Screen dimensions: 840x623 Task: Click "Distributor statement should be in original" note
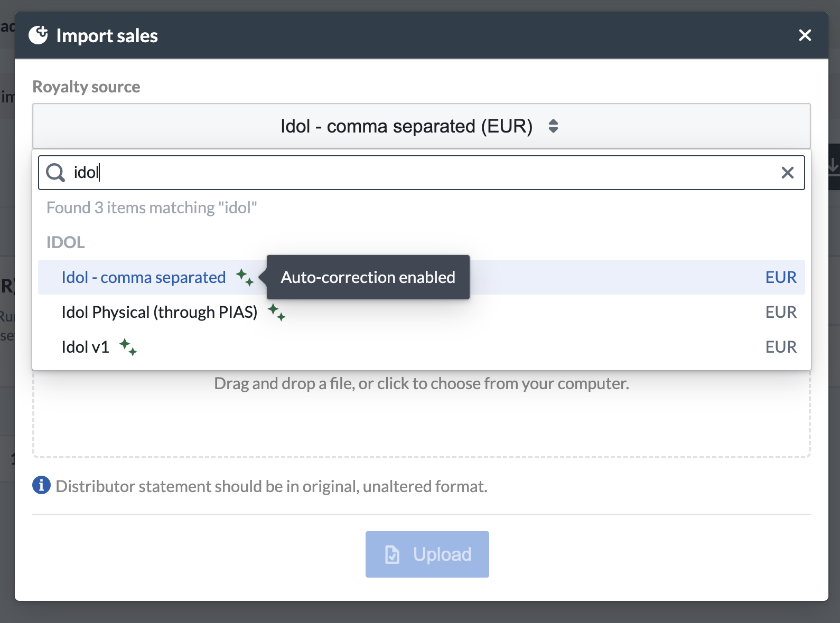[x=271, y=486]
